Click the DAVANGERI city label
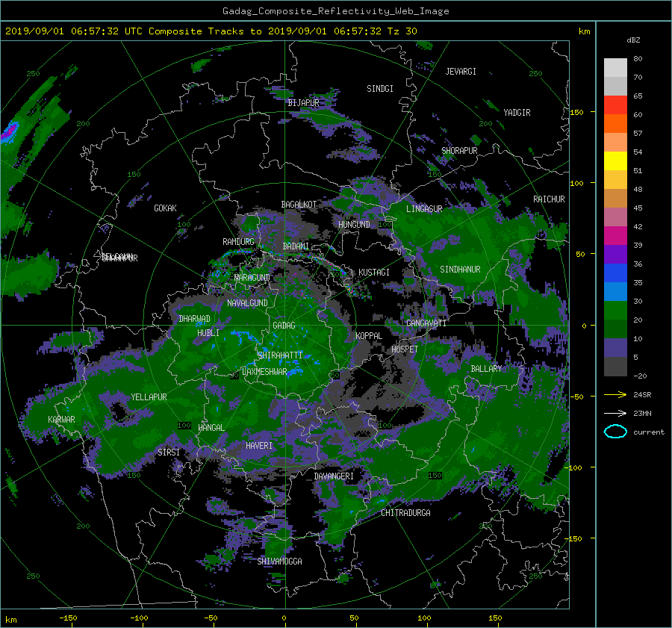 point(334,476)
